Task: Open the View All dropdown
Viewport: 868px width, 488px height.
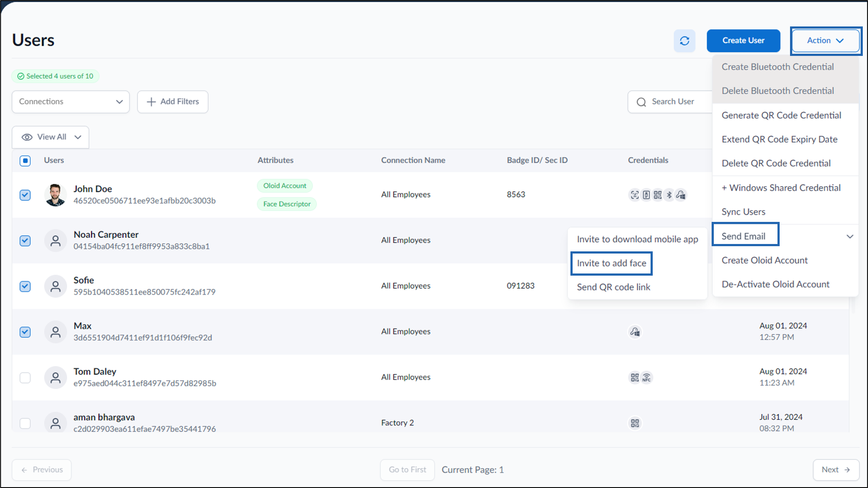Action: [51, 137]
